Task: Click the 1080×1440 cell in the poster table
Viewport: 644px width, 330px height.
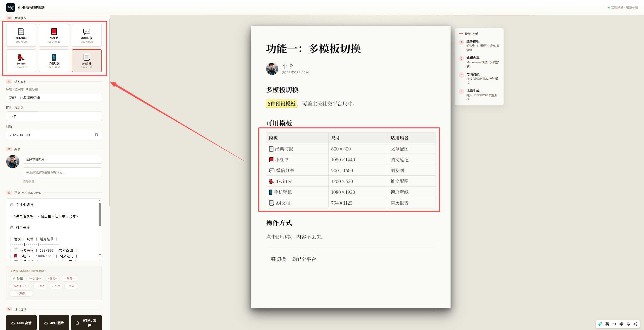Action: (358, 160)
